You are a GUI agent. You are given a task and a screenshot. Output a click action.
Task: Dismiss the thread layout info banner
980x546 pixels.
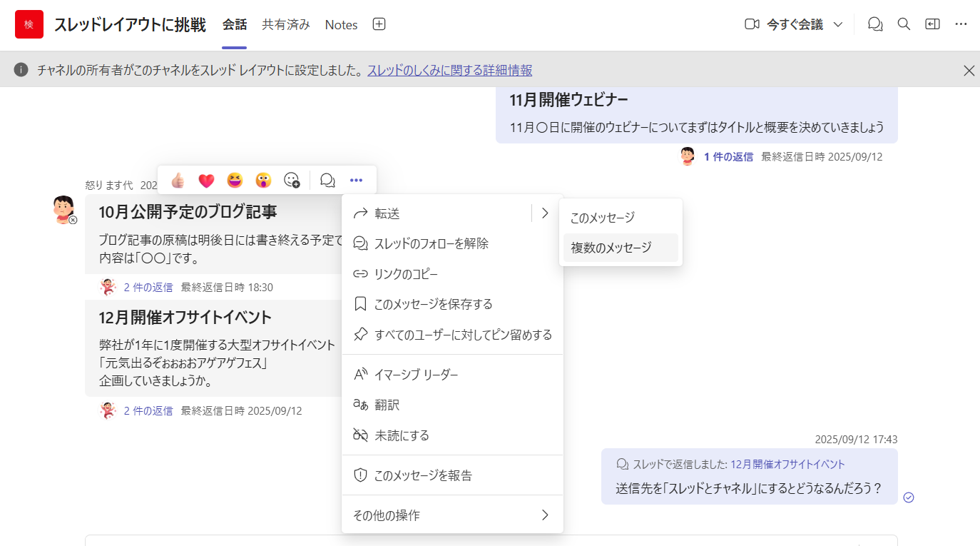969,70
